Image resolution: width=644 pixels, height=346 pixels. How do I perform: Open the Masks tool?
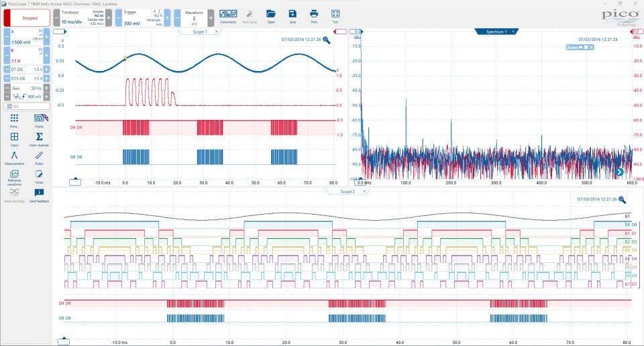pos(39,119)
